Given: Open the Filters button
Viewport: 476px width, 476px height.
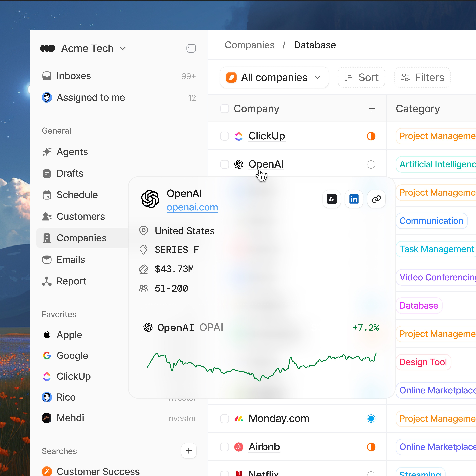Looking at the screenshot, I should [x=422, y=77].
